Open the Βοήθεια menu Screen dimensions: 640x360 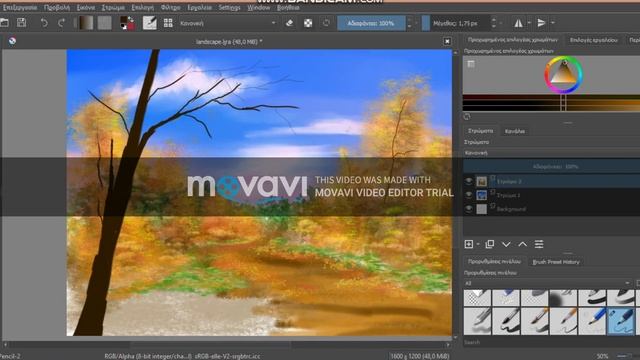click(288, 7)
